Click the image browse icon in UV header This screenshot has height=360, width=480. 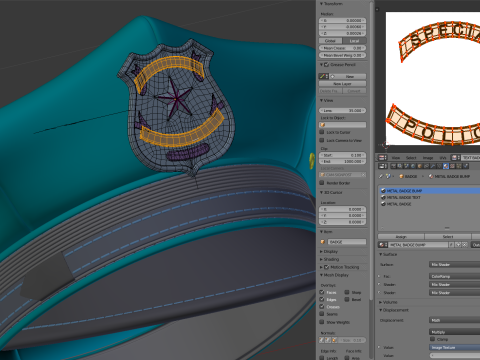(455, 158)
